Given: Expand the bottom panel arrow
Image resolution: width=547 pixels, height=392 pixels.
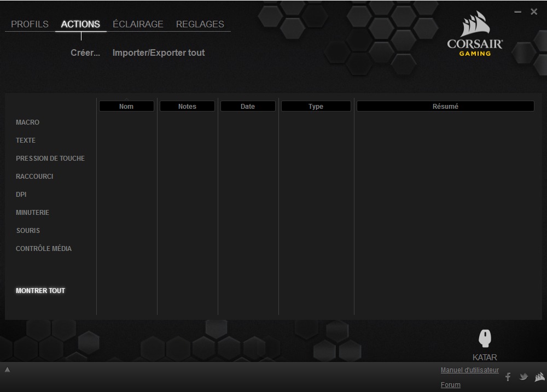Looking at the screenshot, I should tap(8, 370).
